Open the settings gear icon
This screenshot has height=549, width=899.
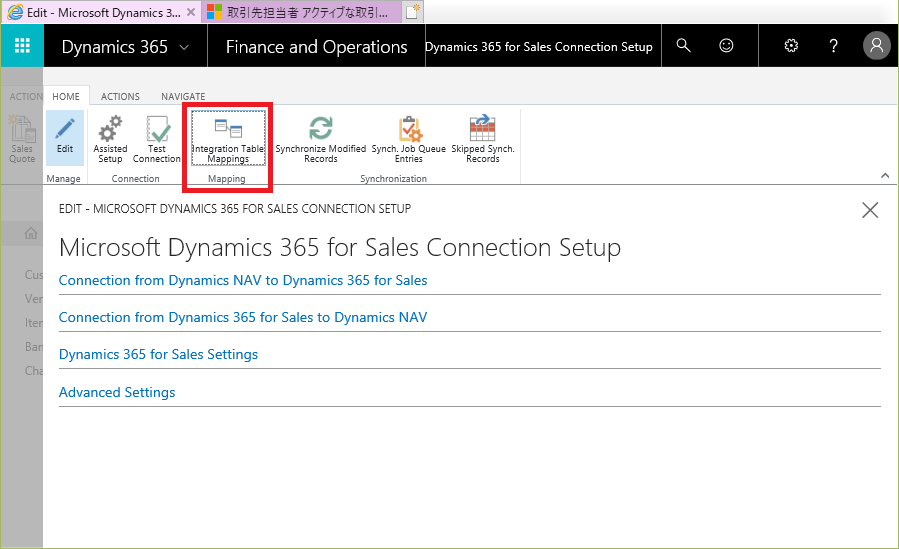click(x=791, y=45)
